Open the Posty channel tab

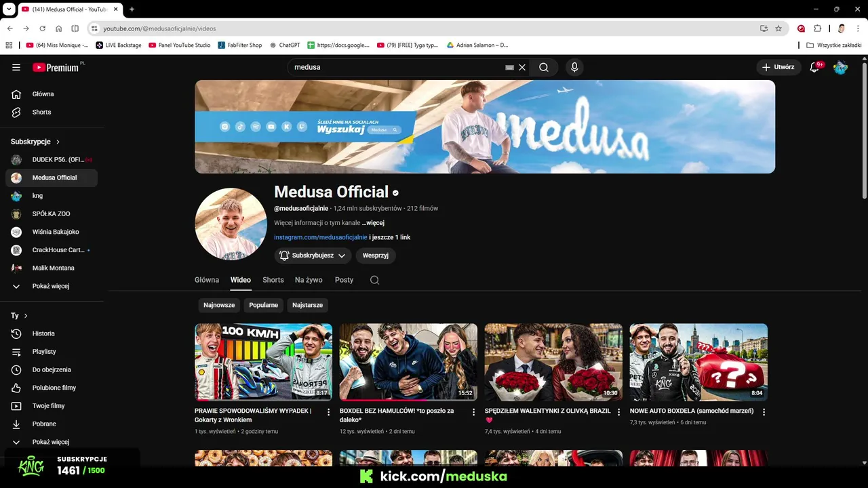(x=344, y=280)
